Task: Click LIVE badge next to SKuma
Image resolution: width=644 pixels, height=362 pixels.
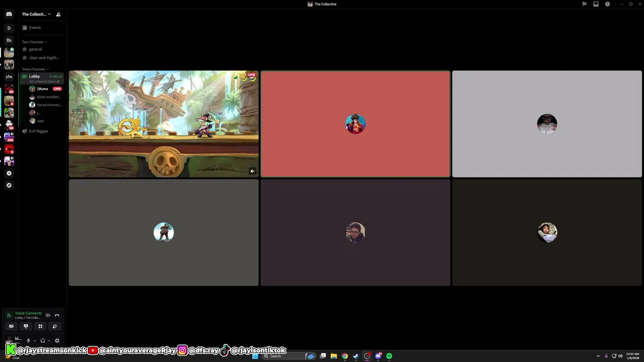Action: point(57,89)
